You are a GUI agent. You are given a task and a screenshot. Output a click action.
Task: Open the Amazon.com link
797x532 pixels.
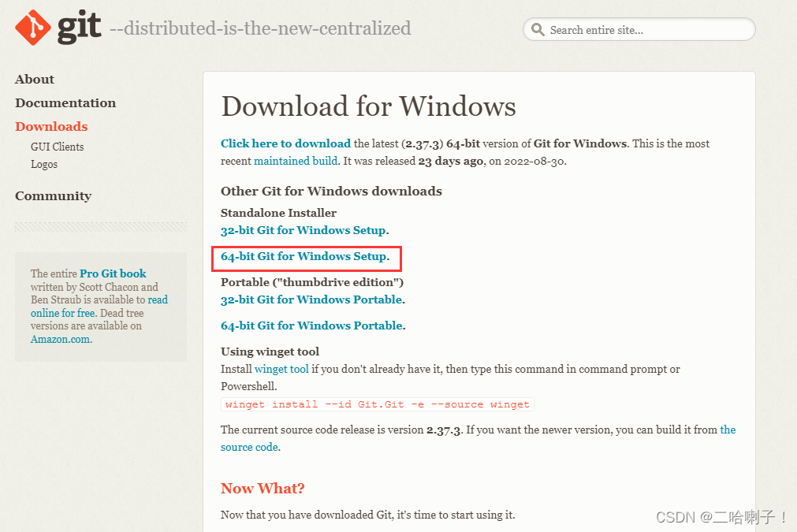61,339
